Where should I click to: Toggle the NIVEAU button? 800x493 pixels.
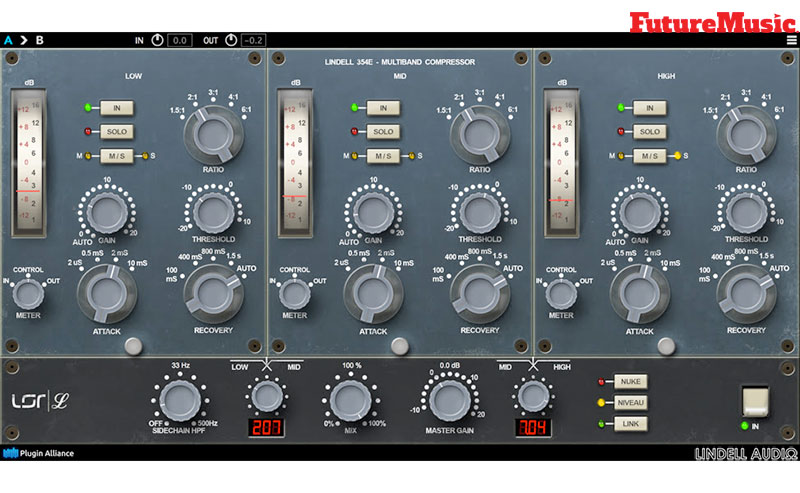(631, 403)
